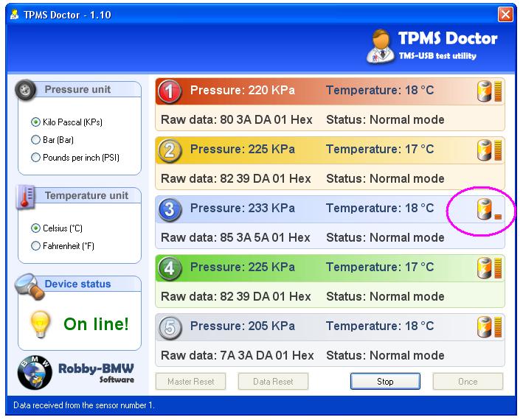
Task: Click the small app icon in title bar
Action: click(x=14, y=14)
